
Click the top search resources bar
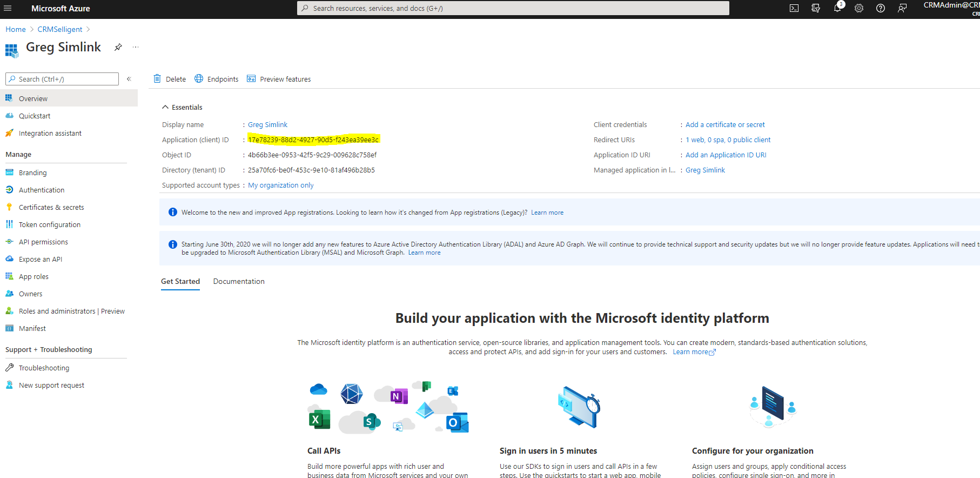coord(513,8)
